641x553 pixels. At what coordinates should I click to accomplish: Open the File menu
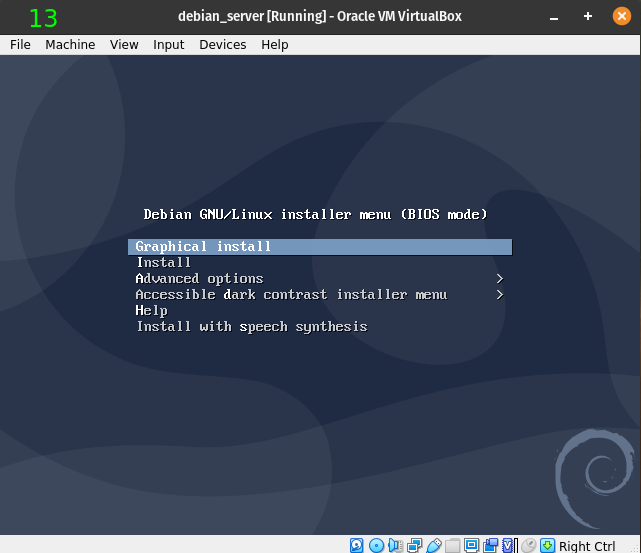[x=20, y=45]
